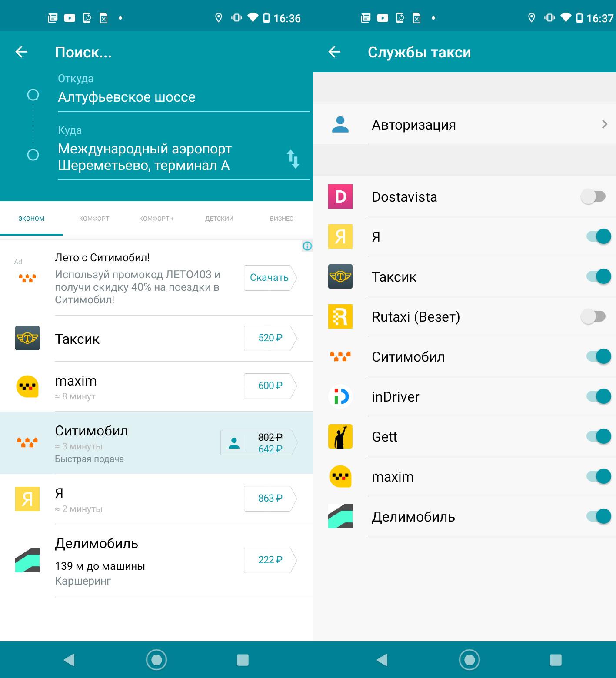Open the Таксик logo in results
Screen dimensions: 616x678
27,338
